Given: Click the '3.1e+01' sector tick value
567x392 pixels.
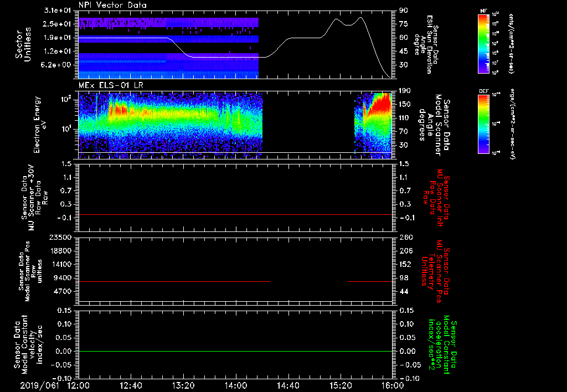Looking at the screenshot, I should [x=58, y=11].
